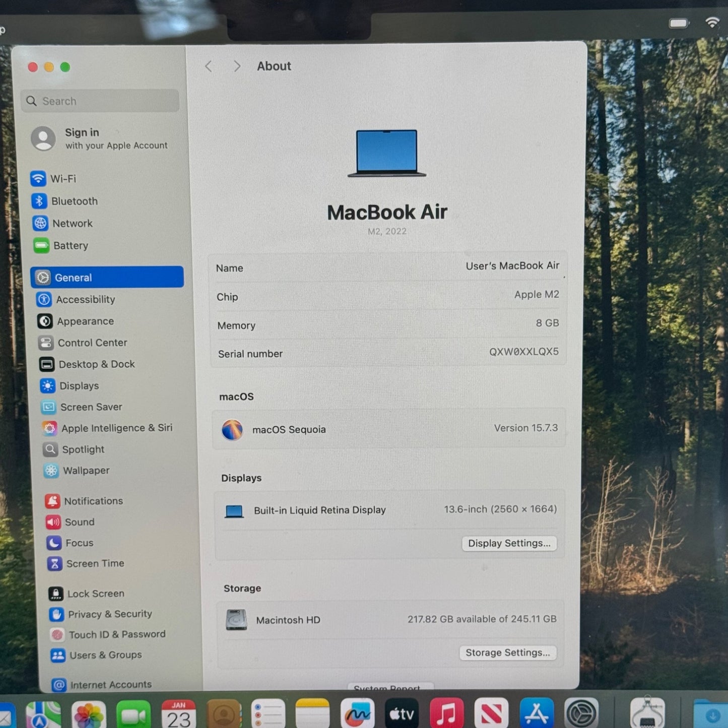Click the computer Name field row
The height and width of the screenshot is (728, 728).
coord(387,268)
